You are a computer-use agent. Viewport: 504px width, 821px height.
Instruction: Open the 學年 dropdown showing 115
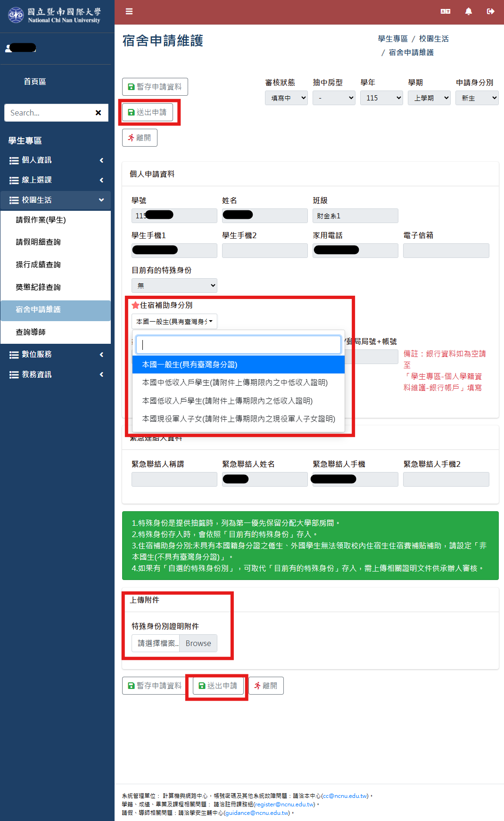point(381,98)
